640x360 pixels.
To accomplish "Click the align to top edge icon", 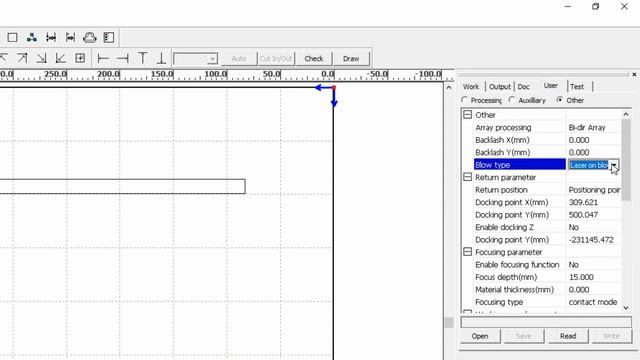I will [x=142, y=58].
